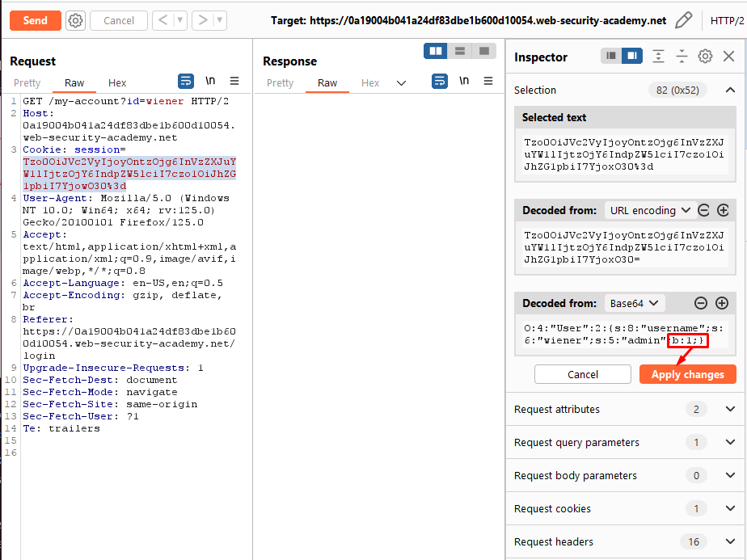Click into Base64 decoded text field
747x560 pixels.
tap(625, 335)
